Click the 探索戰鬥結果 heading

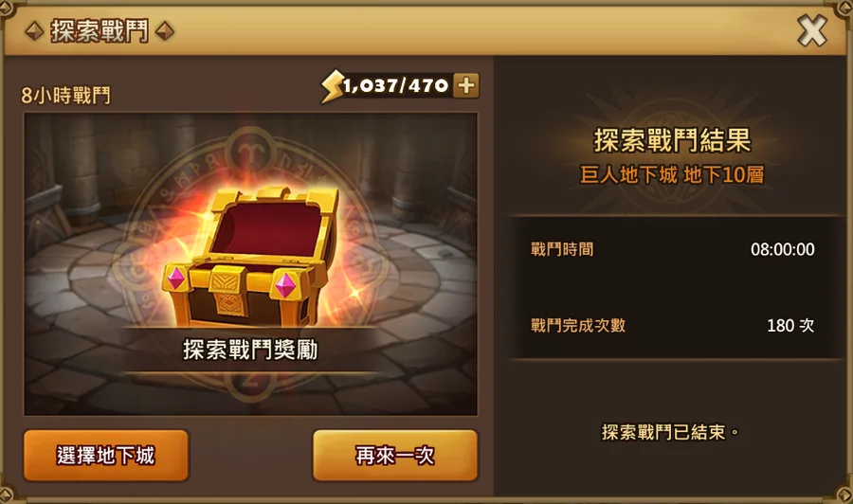point(672,140)
